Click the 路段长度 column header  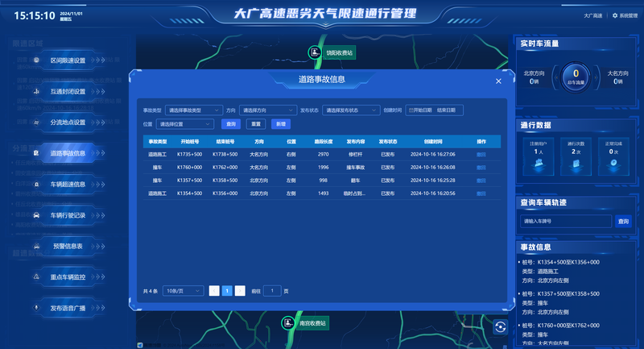324,141
